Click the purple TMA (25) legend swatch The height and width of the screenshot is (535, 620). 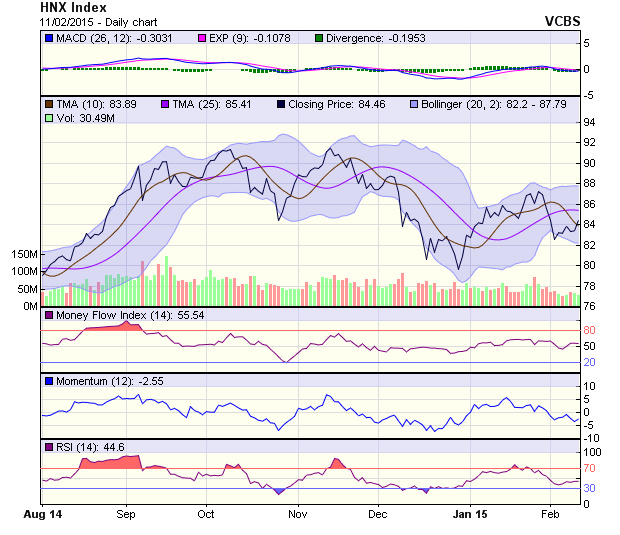click(165, 104)
